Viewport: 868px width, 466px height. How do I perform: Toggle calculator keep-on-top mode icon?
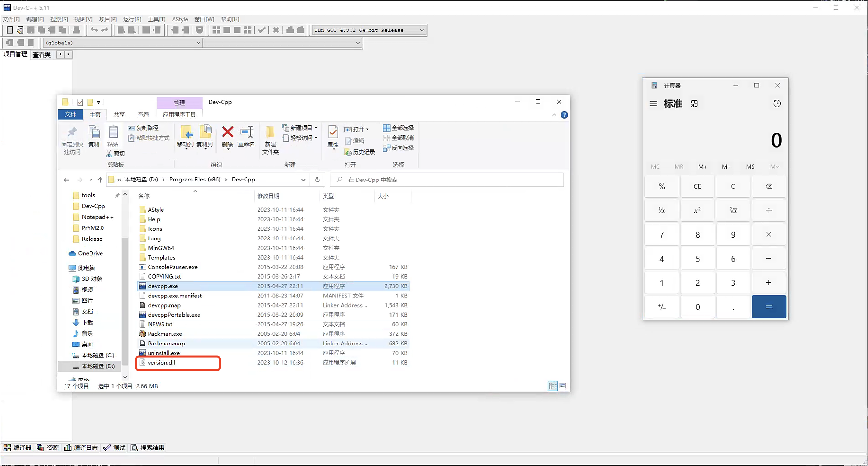coord(694,104)
